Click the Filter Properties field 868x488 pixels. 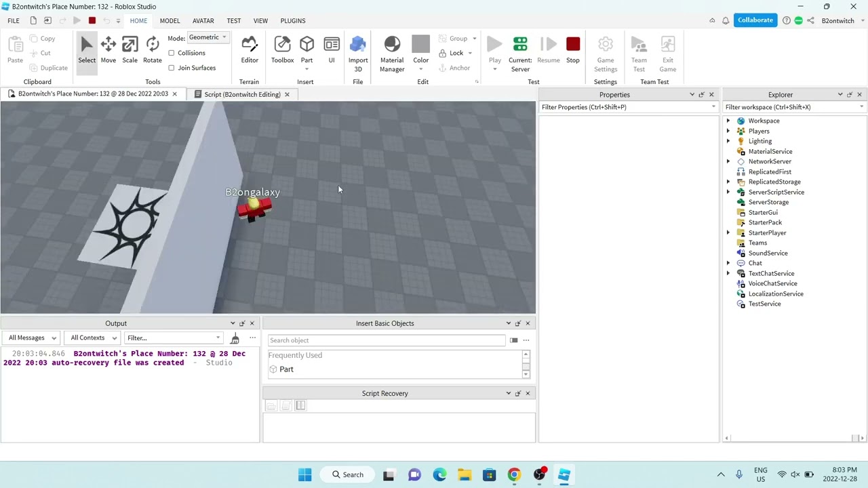[628, 107]
